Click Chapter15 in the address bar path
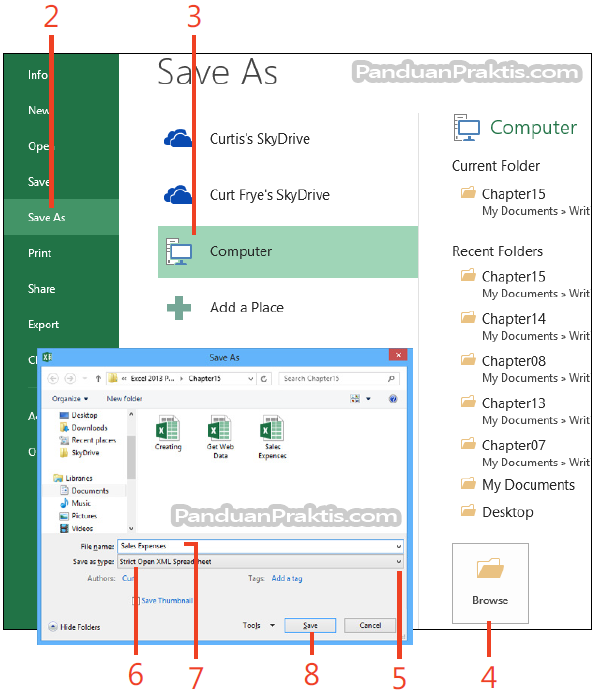 [205, 378]
